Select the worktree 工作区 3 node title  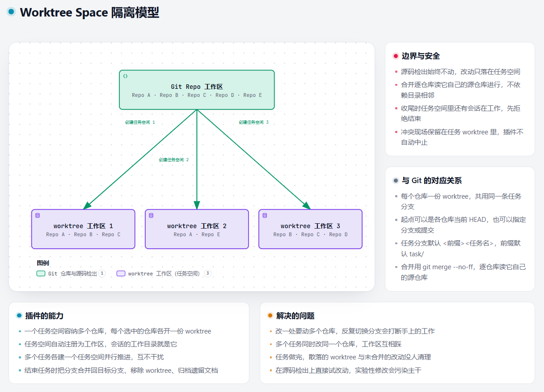(x=310, y=226)
